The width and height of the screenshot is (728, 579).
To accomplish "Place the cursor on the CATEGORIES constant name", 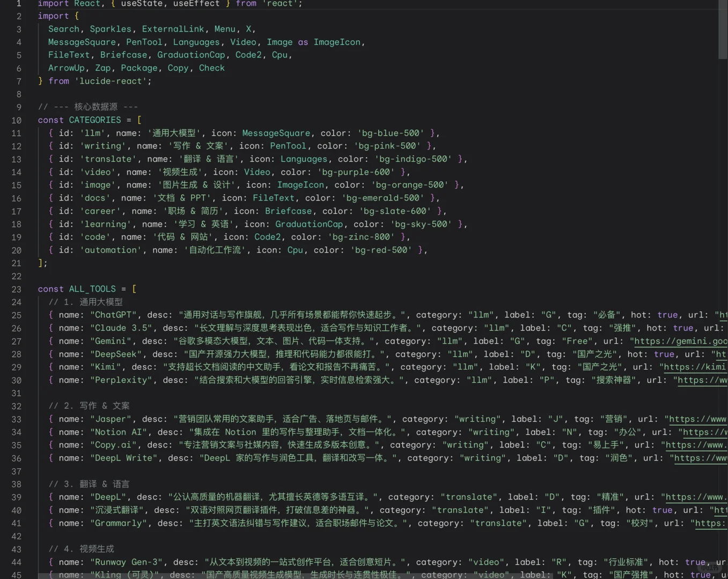I will click(x=95, y=120).
